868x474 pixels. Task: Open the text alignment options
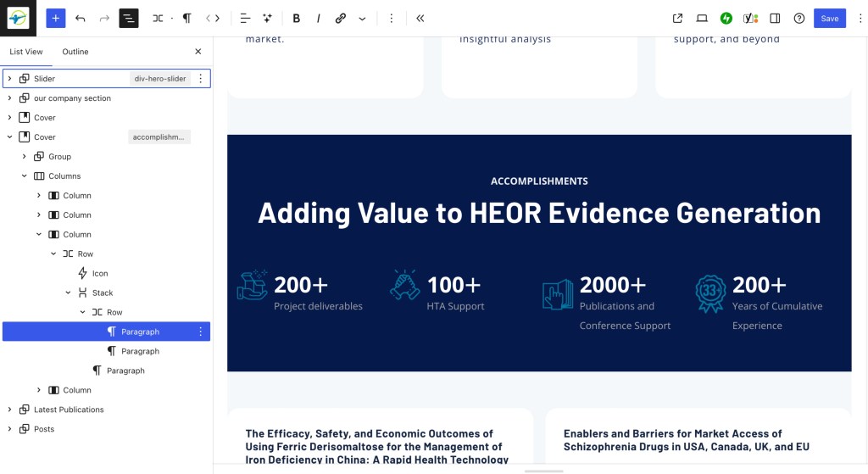click(x=245, y=18)
